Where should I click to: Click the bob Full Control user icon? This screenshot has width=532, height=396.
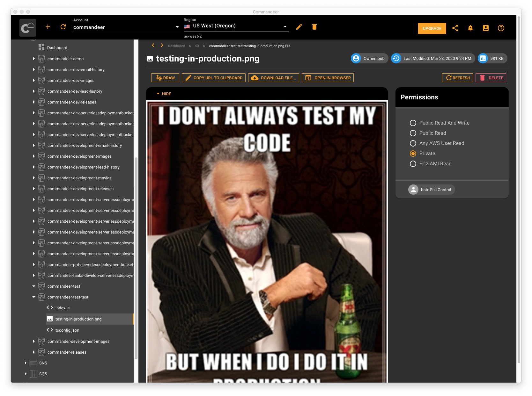pyautogui.click(x=413, y=190)
